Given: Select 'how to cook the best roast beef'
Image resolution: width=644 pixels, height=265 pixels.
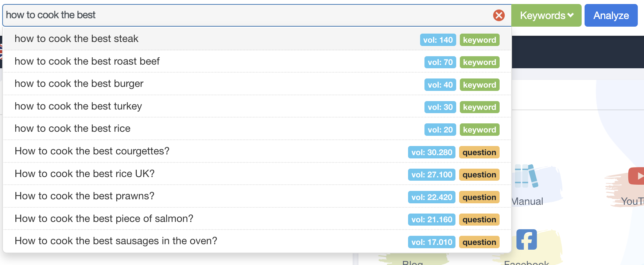Looking at the screenshot, I should pyautogui.click(x=257, y=62).
